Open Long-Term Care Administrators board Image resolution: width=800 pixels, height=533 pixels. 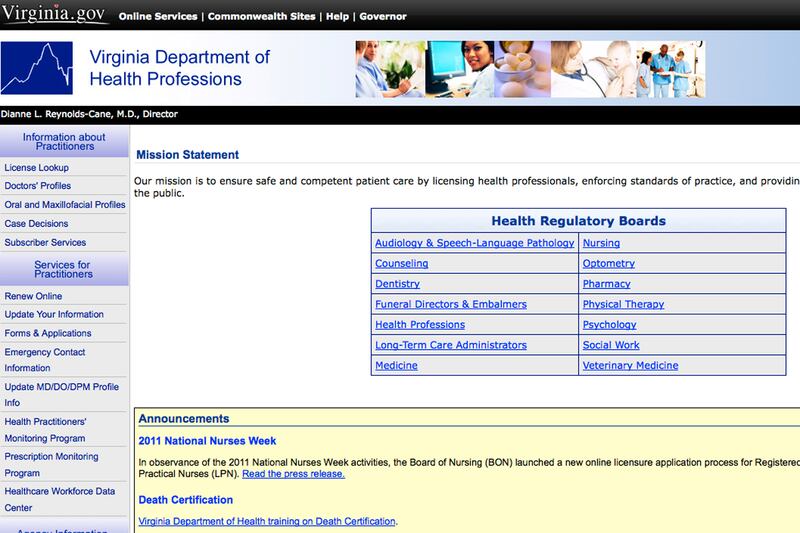[451, 345]
